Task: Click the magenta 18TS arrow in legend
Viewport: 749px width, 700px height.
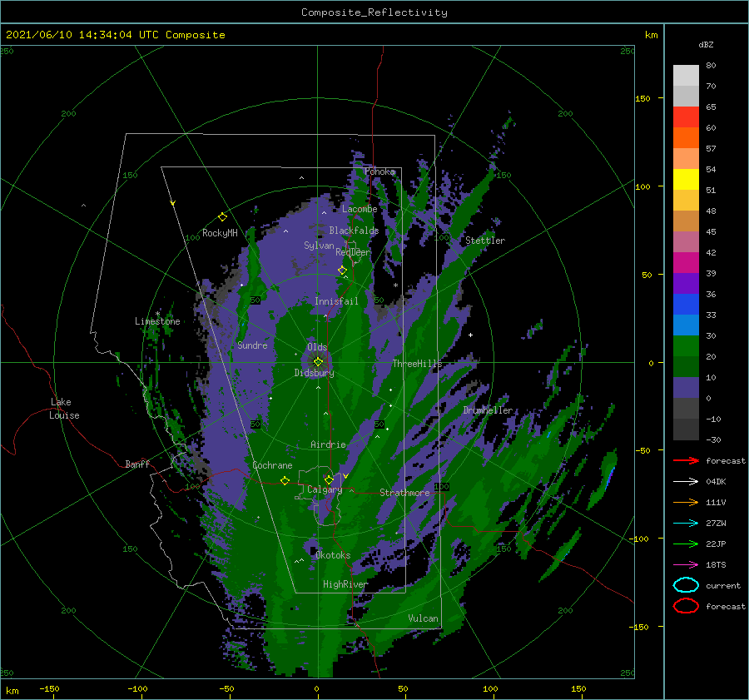Action: coord(686,565)
